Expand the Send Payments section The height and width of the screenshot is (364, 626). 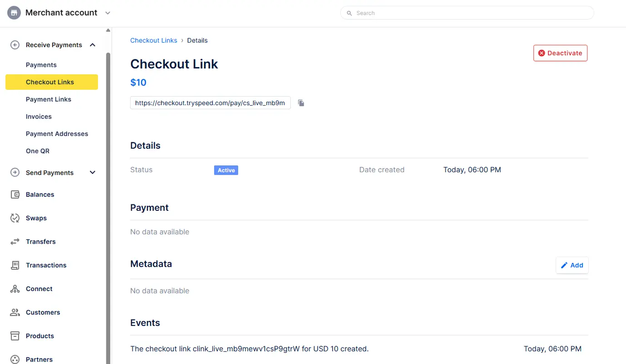92,173
